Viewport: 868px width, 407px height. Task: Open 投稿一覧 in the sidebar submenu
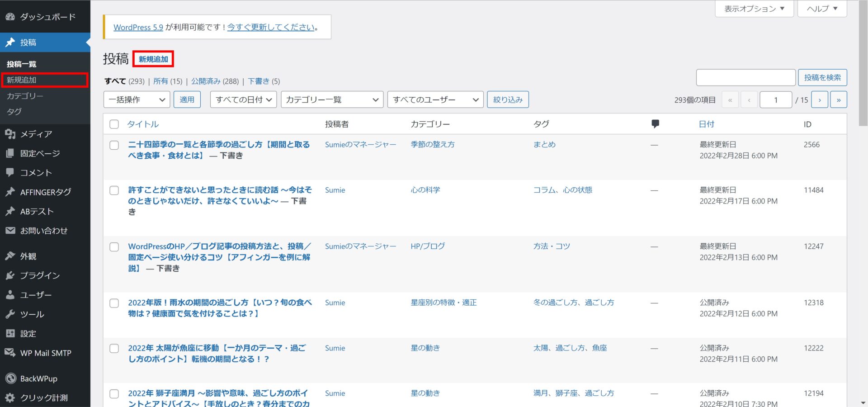pyautogui.click(x=22, y=64)
